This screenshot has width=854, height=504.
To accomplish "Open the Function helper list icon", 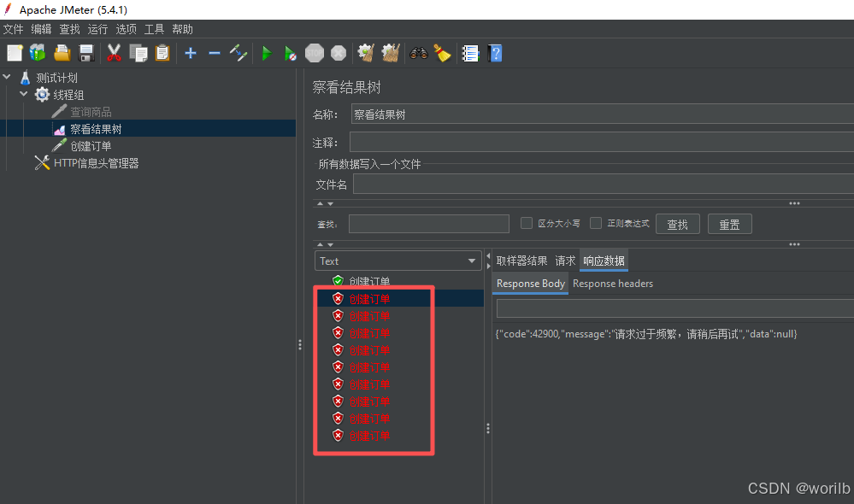I will point(470,53).
